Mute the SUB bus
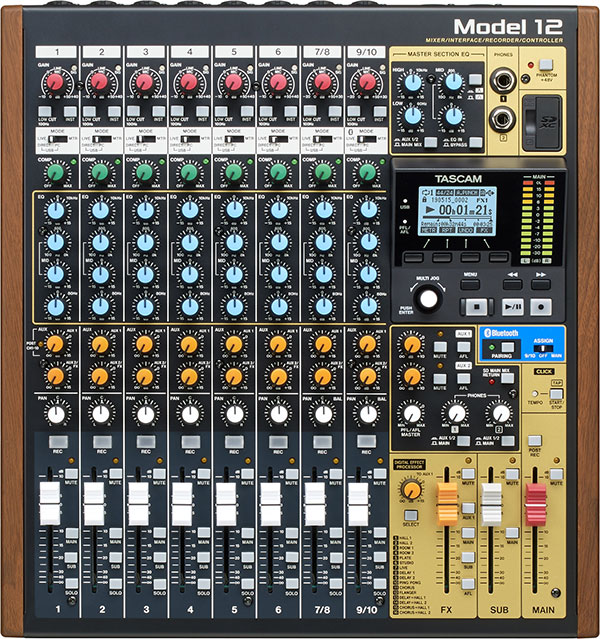Viewport: 600px width, 639px height. click(x=512, y=474)
